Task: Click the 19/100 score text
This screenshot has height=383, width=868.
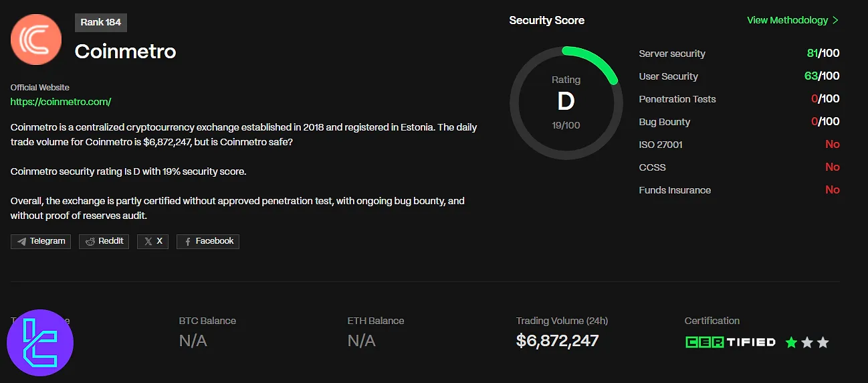Action: (x=566, y=125)
